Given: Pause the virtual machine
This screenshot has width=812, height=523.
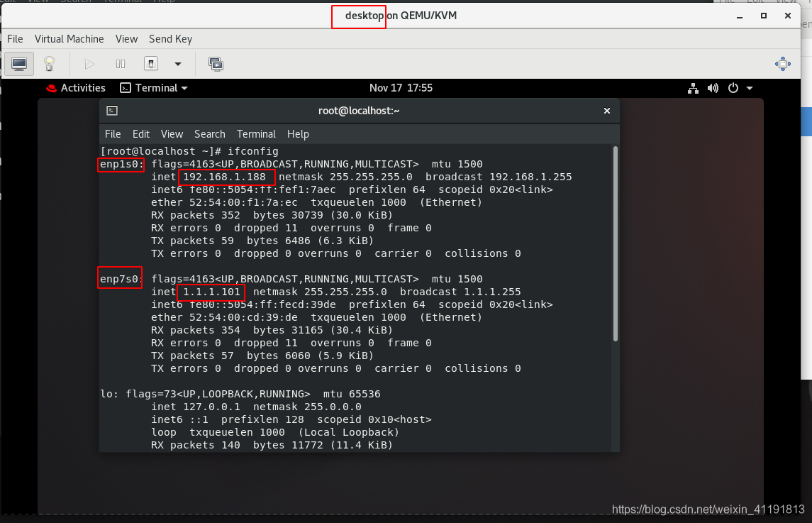Looking at the screenshot, I should click(x=120, y=64).
